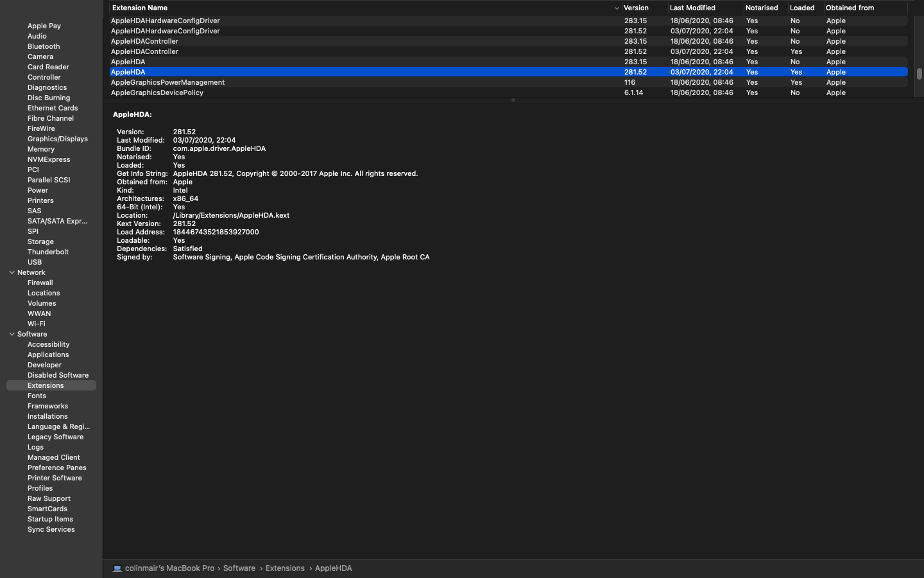Screen dimensions: 924x578
Task: Select the AppleGraphicsPowerManagement row
Action: pyautogui.click(x=508, y=82)
